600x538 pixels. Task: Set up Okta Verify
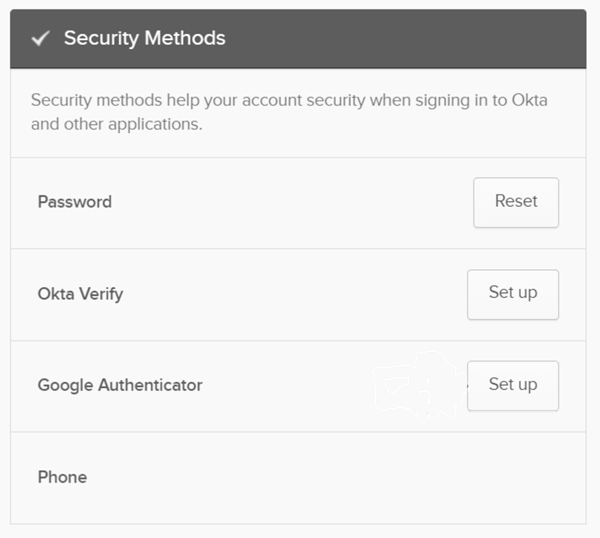click(x=513, y=294)
